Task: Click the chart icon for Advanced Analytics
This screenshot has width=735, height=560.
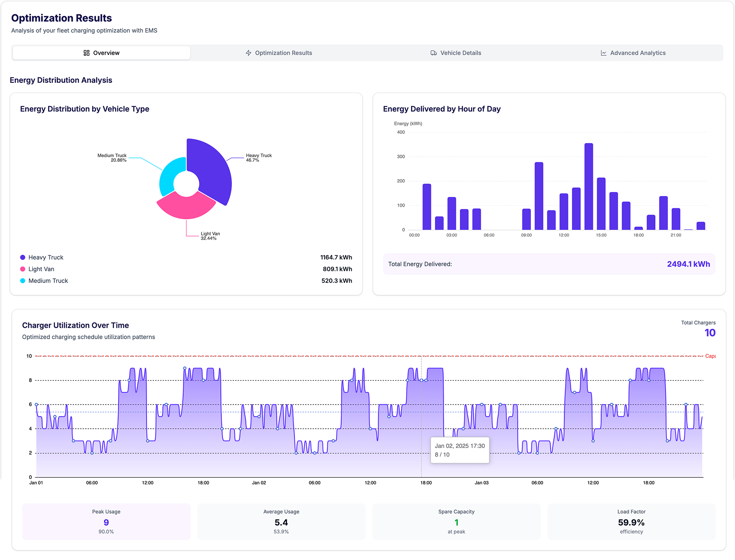Action: (604, 53)
